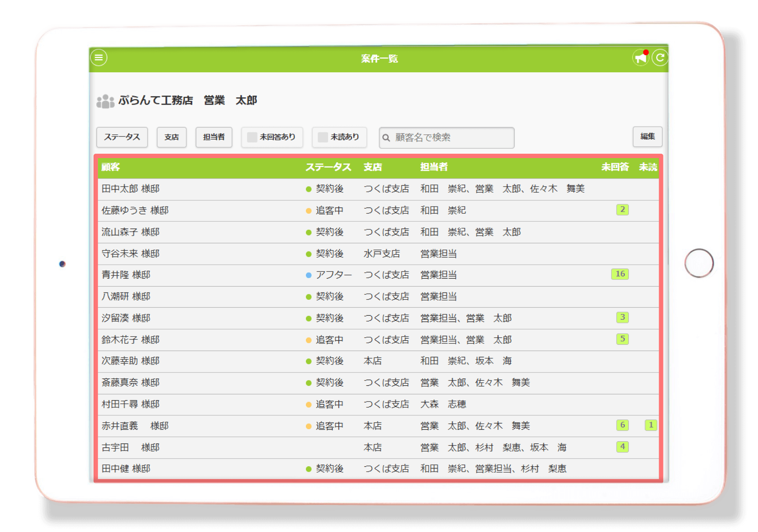Image resolution: width=758 pixels, height=532 pixels.
Task: Click the magnifier icon in the search box
Action: 387,137
